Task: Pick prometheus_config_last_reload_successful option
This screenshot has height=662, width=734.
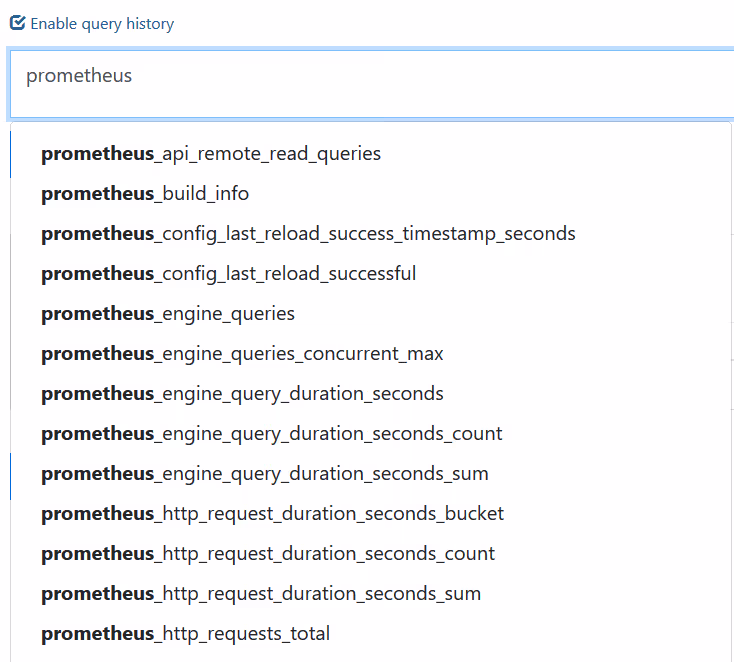Action: tap(228, 274)
